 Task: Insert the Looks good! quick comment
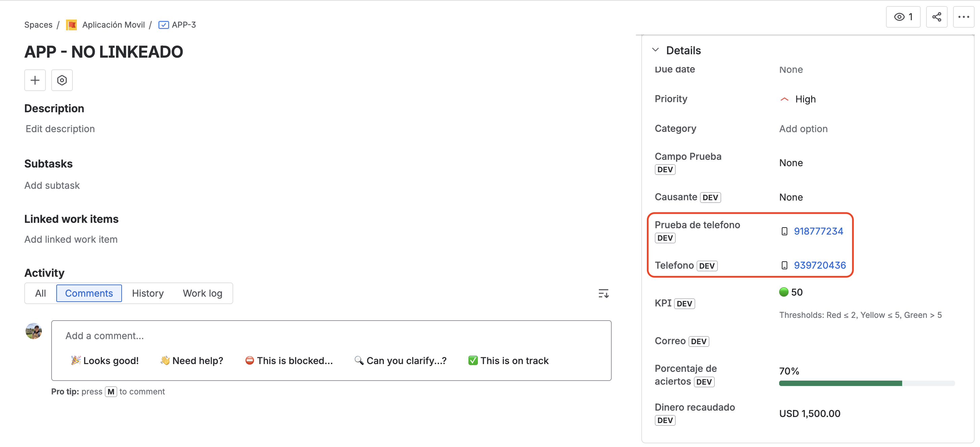[x=104, y=361]
